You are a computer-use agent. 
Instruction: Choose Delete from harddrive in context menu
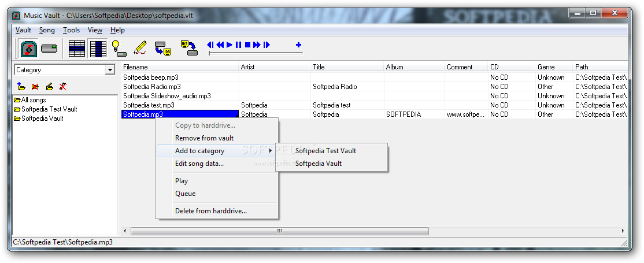(217, 211)
